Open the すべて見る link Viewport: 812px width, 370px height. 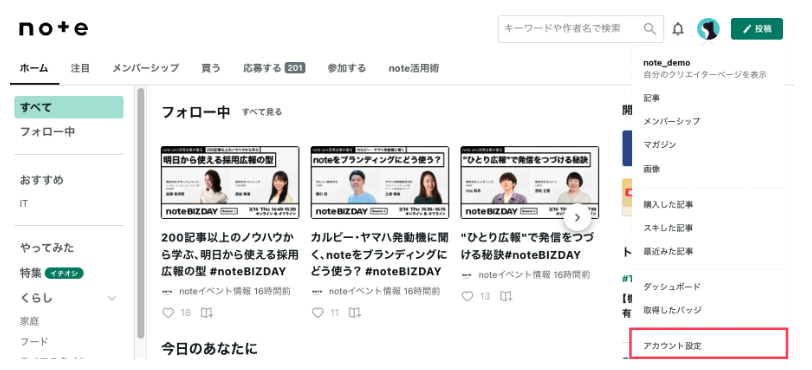(262, 112)
